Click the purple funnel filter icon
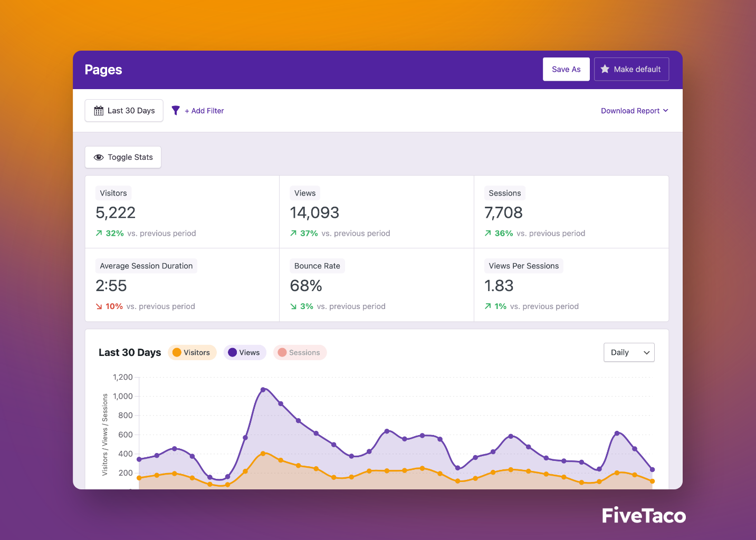This screenshot has height=540, width=756. point(176,111)
